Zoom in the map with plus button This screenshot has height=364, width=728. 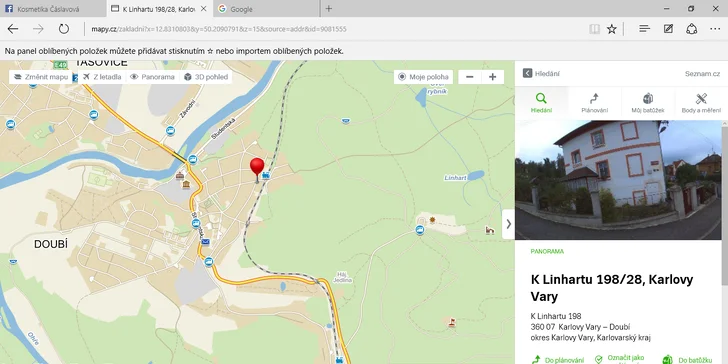click(493, 77)
